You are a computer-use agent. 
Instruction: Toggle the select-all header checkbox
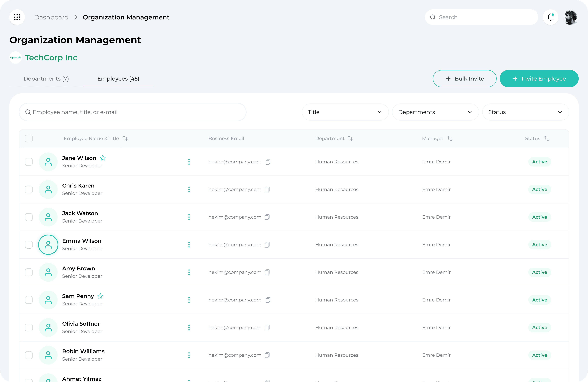pos(29,139)
